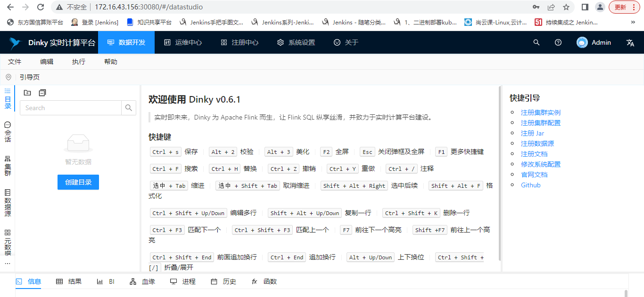Click the 不安全 site security warning

(x=72, y=7)
